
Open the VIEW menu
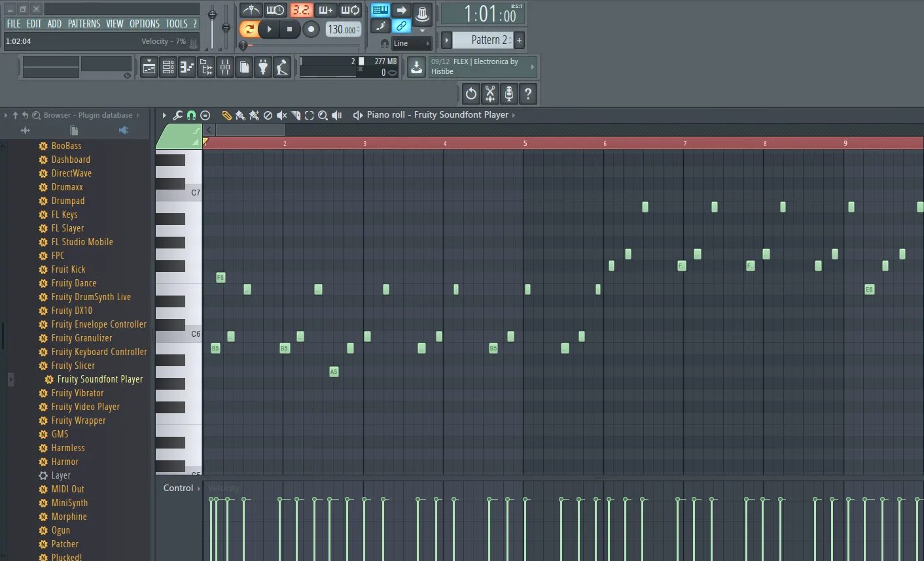pos(115,24)
